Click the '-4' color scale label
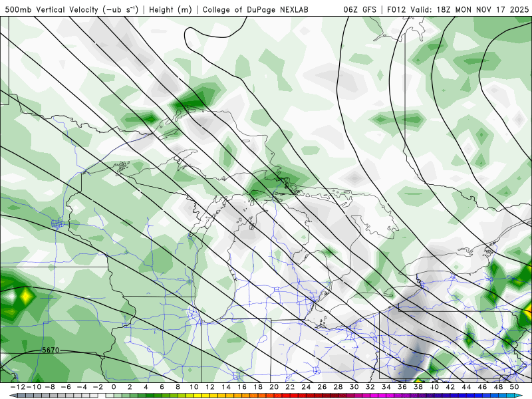The width and height of the screenshot is (532, 399). pyautogui.click(x=82, y=387)
